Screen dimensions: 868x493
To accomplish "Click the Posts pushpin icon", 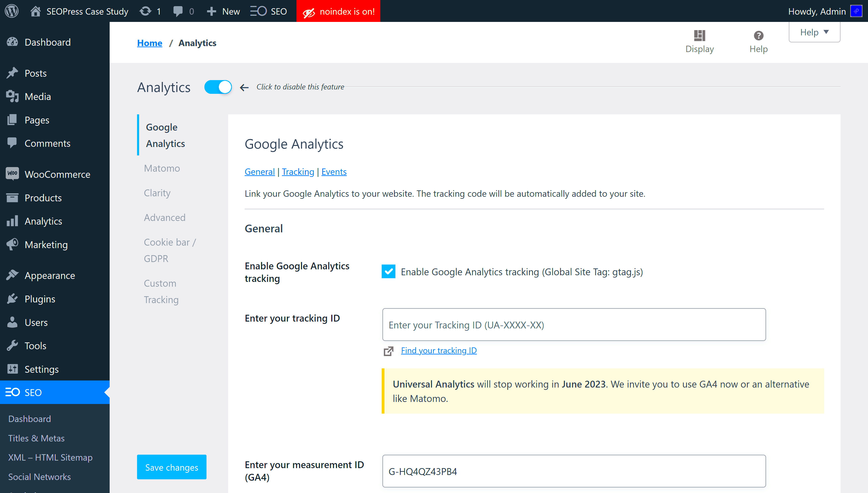I will point(12,73).
